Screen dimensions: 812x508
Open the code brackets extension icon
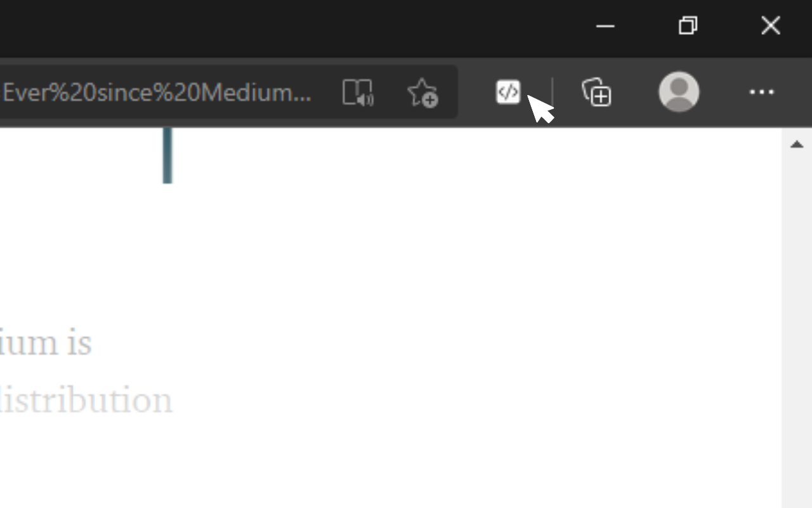tap(508, 92)
